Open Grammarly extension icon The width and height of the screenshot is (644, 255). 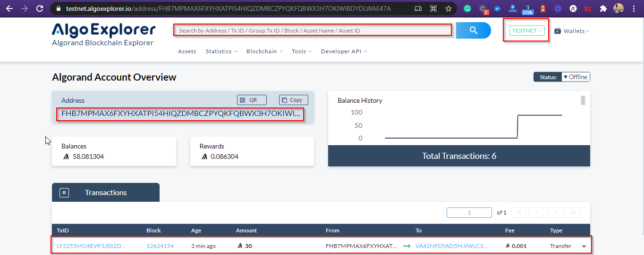(467, 8)
